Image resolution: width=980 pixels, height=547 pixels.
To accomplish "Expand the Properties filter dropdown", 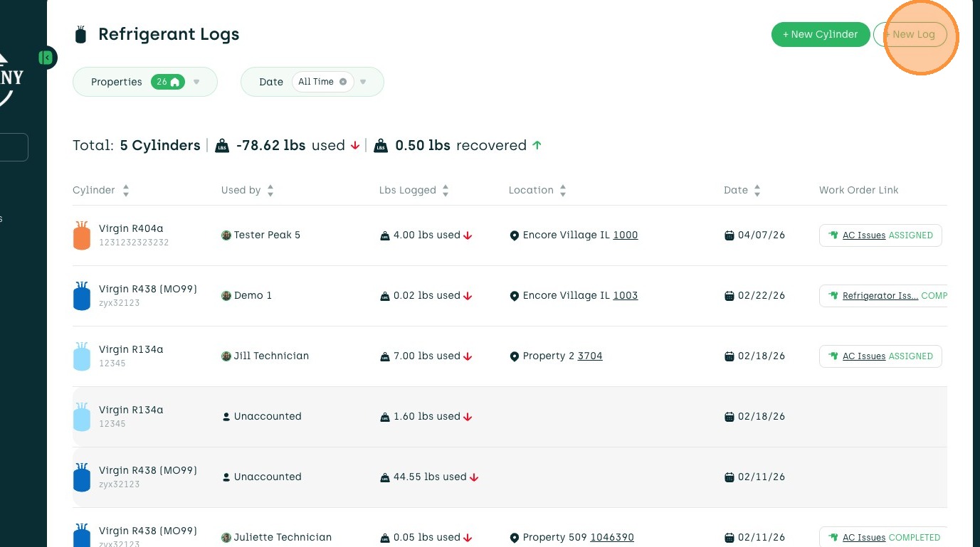I will tap(196, 82).
